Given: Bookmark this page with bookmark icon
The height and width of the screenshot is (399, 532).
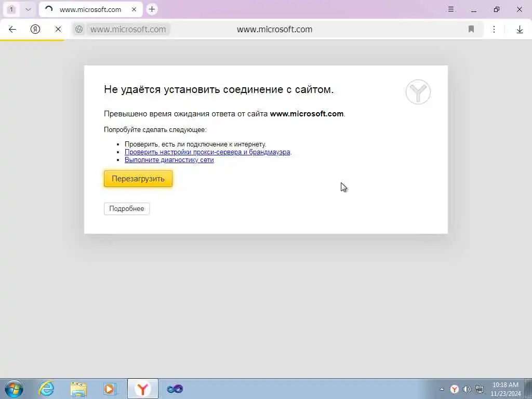Looking at the screenshot, I should [471, 29].
